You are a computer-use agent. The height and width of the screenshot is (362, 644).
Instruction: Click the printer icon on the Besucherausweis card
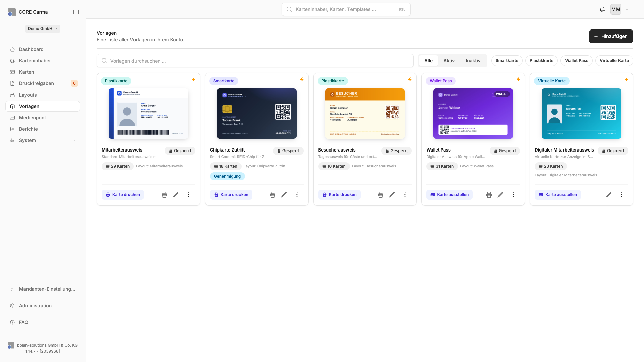(381, 195)
